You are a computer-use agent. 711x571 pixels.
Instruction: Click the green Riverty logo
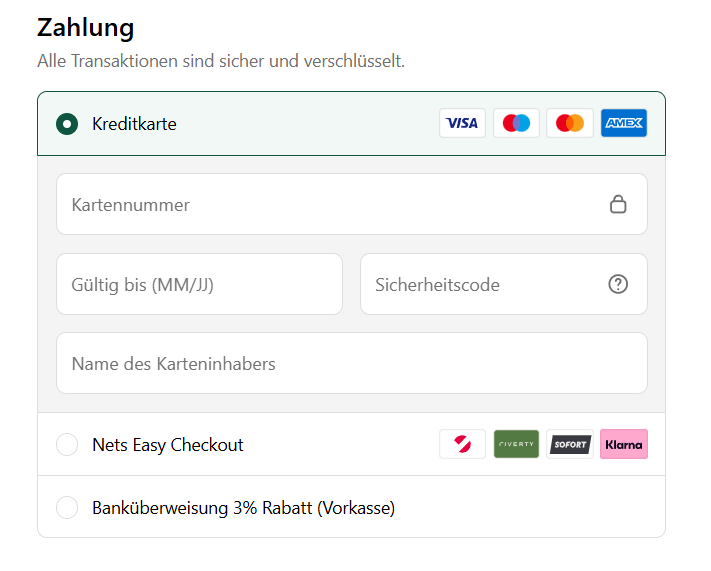pyautogui.click(x=516, y=444)
